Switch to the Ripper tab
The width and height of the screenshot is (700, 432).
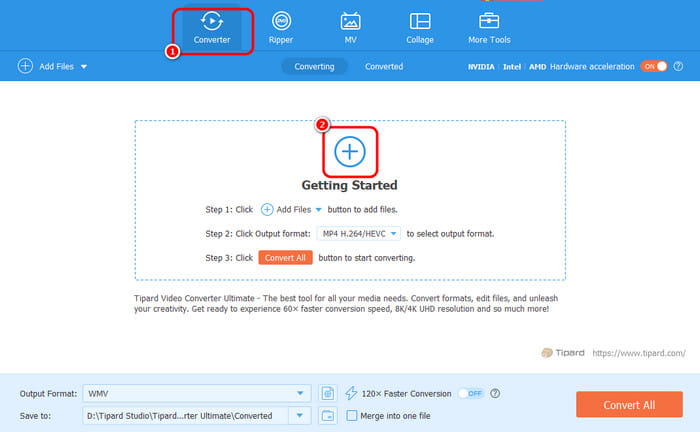(x=281, y=29)
